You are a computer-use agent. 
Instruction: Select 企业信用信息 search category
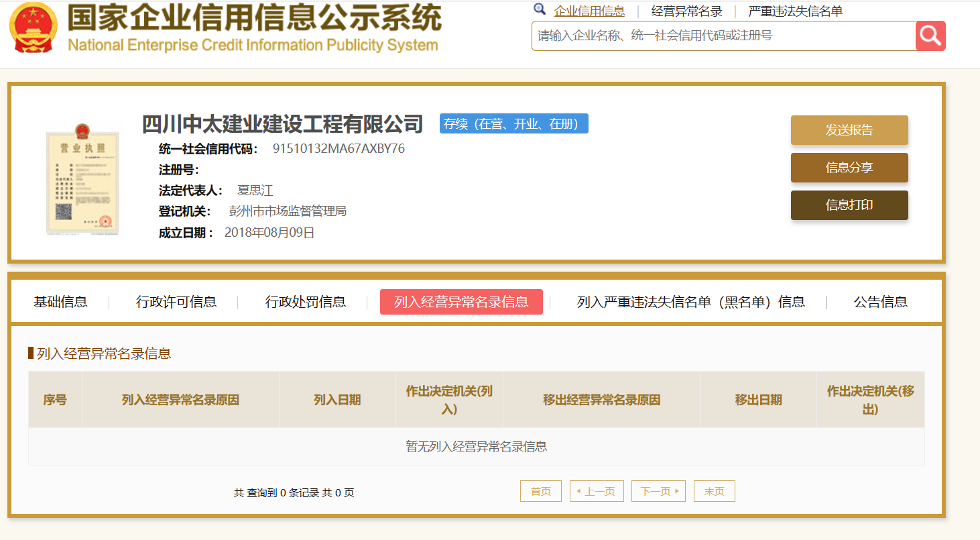pyautogui.click(x=589, y=11)
